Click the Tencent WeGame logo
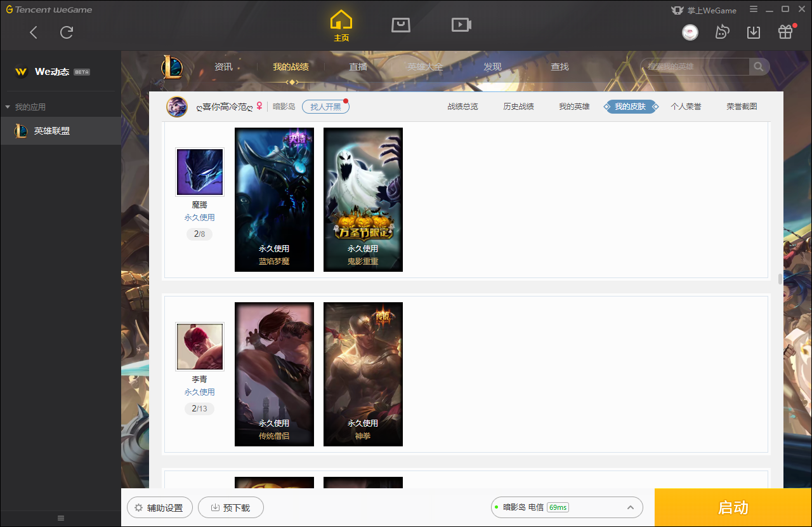 tap(49, 10)
